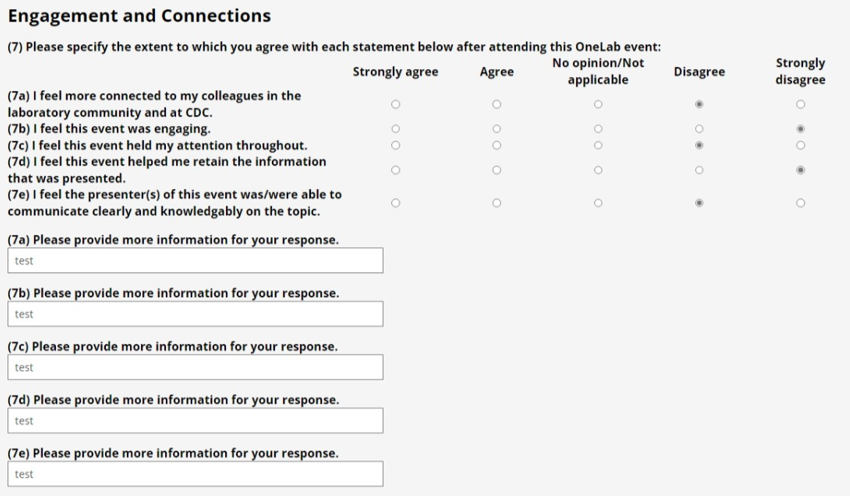Click the 7a more information text field
The height and width of the screenshot is (496, 850).
point(195,261)
